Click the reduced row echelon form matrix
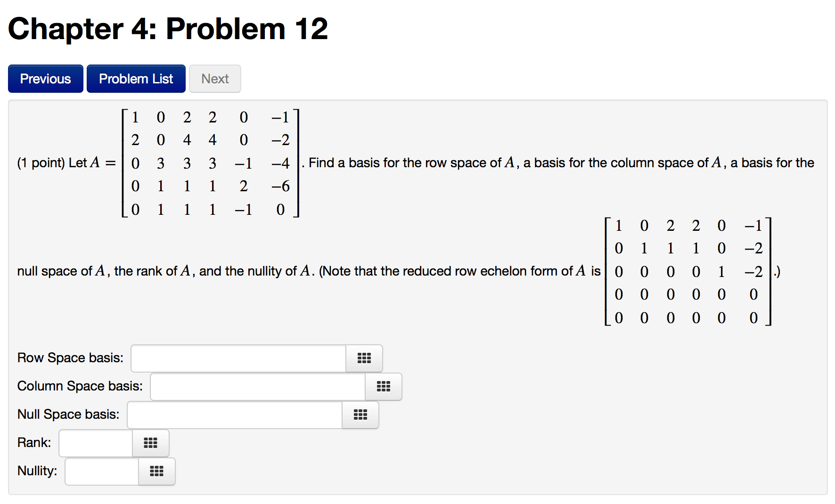This screenshot has width=835, height=504. (688, 271)
